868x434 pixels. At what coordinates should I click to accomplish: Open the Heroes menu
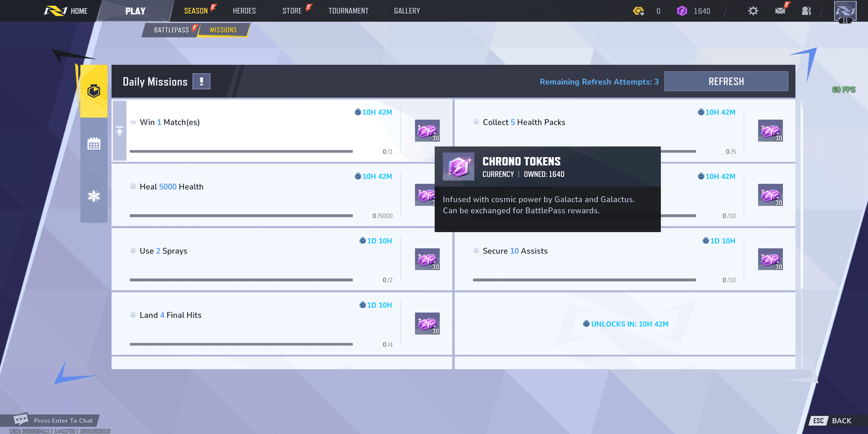(244, 11)
